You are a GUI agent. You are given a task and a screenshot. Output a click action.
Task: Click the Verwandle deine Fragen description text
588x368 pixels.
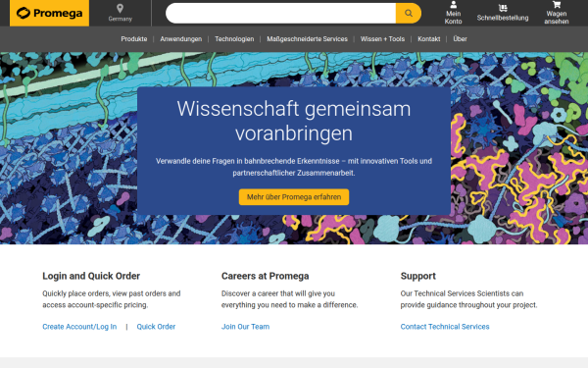[294, 167]
